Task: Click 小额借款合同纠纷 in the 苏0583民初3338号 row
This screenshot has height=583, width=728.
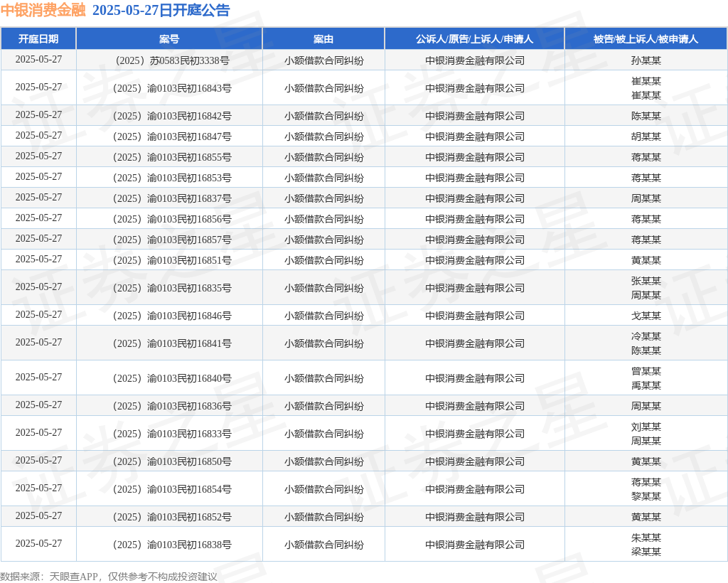Action: click(x=323, y=60)
